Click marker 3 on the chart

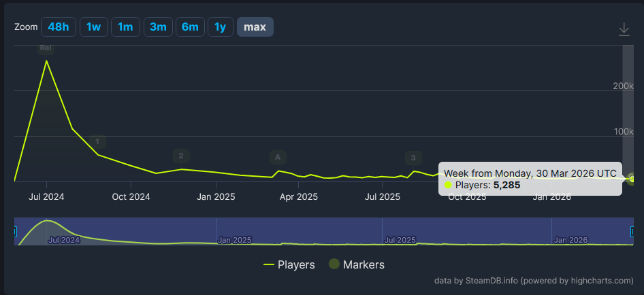click(413, 157)
